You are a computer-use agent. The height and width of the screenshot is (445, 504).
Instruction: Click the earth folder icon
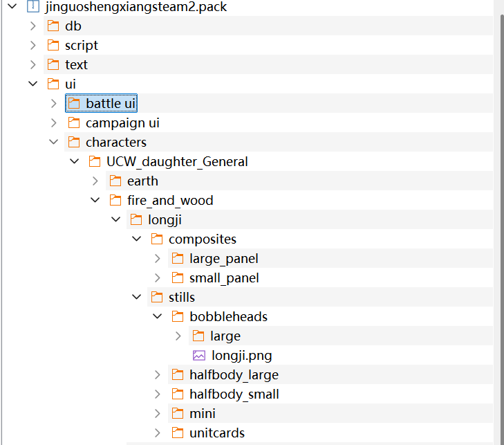click(115, 181)
